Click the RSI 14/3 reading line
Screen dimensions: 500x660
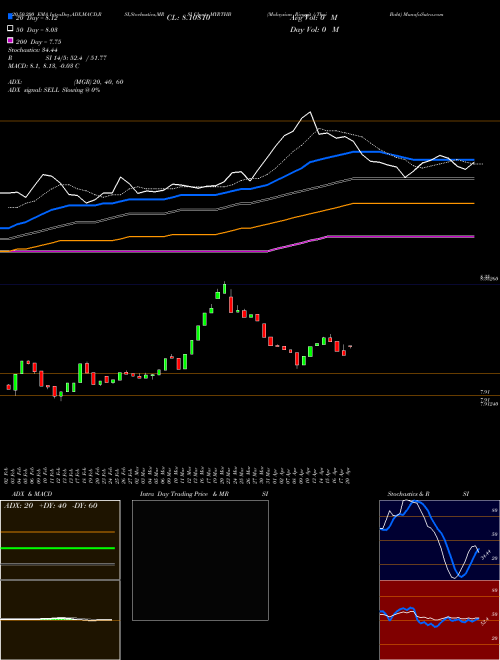[x=57, y=58]
